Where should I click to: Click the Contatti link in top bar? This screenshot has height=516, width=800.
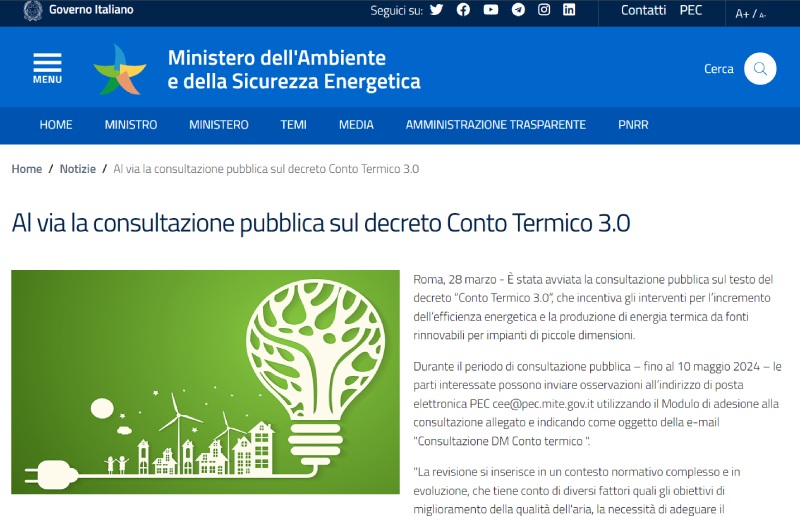(643, 10)
